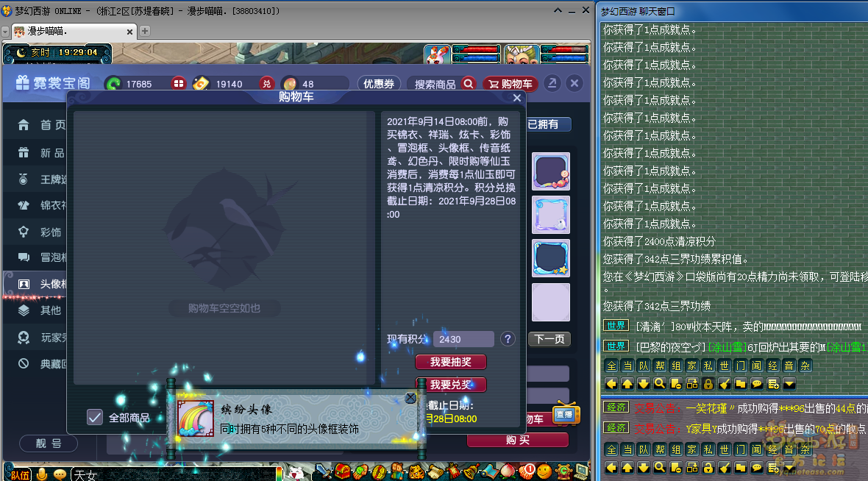Open the help question mark next to 现有积分

pyautogui.click(x=508, y=339)
